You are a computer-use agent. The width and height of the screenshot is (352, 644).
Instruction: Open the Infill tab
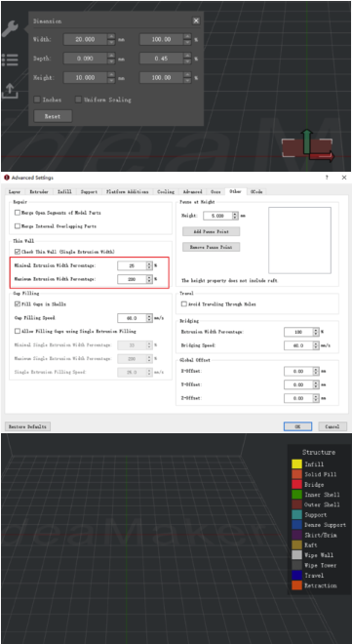click(x=64, y=192)
